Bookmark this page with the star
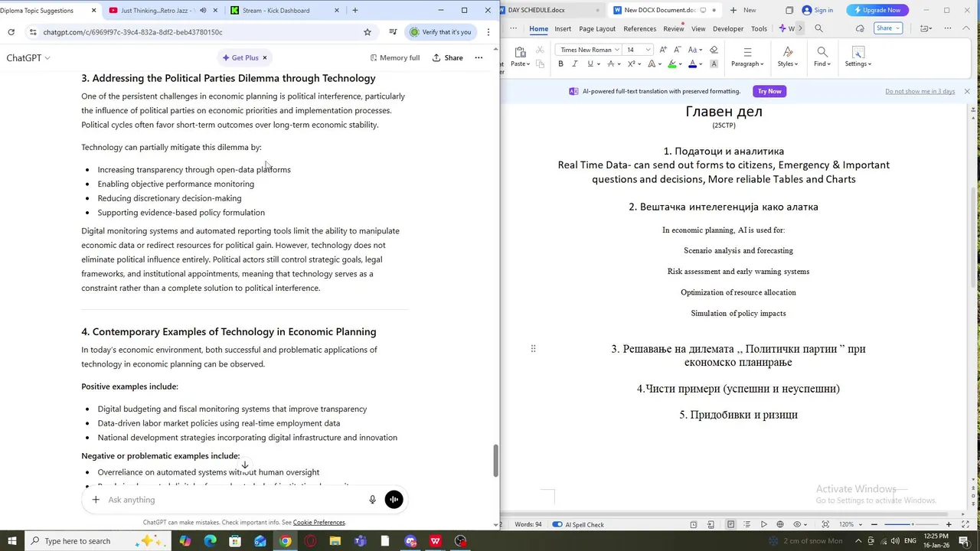Screen dimensions: 980x551 coord(367,32)
